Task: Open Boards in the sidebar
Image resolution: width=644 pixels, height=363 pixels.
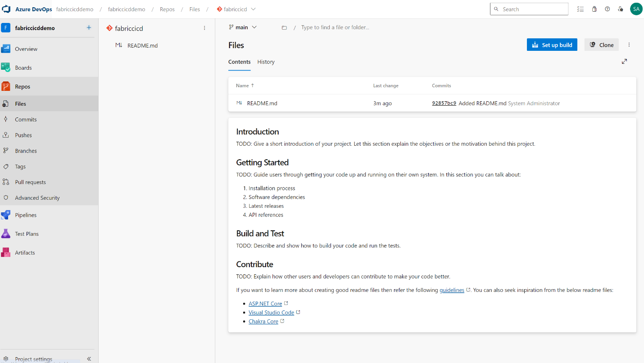Action: click(x=49, y=68)
